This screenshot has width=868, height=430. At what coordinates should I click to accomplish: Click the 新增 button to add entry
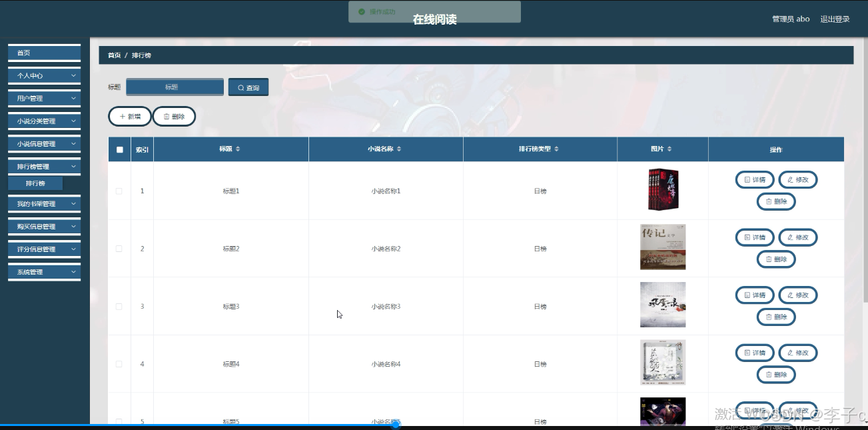pyautogui.click(x=129, y=116)
